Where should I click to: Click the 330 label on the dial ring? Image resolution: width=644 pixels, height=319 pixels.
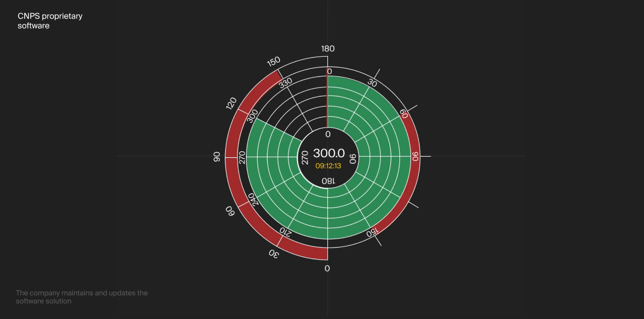286,82
